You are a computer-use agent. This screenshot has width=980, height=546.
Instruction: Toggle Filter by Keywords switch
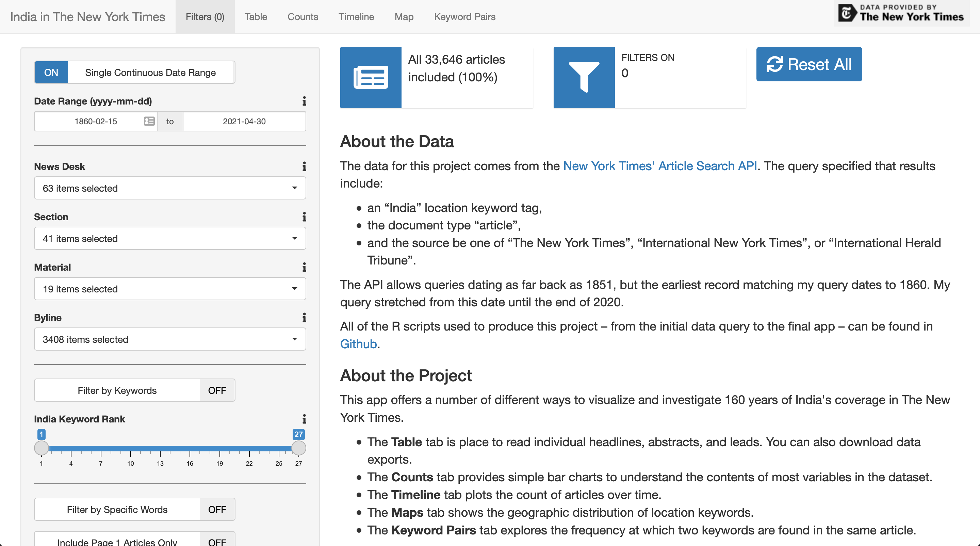[135, 390]
